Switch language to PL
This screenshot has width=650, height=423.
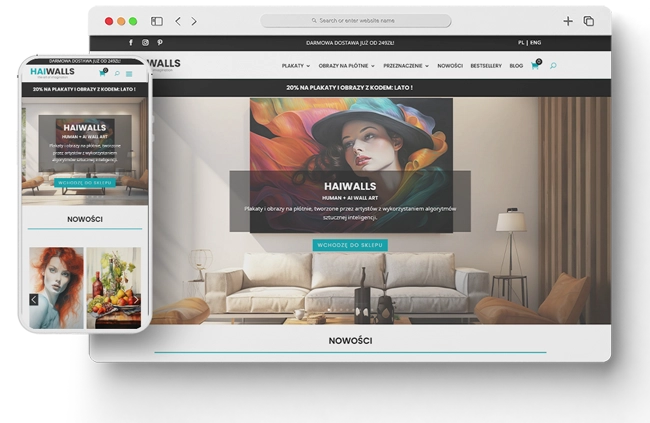[x=521, y=42]
